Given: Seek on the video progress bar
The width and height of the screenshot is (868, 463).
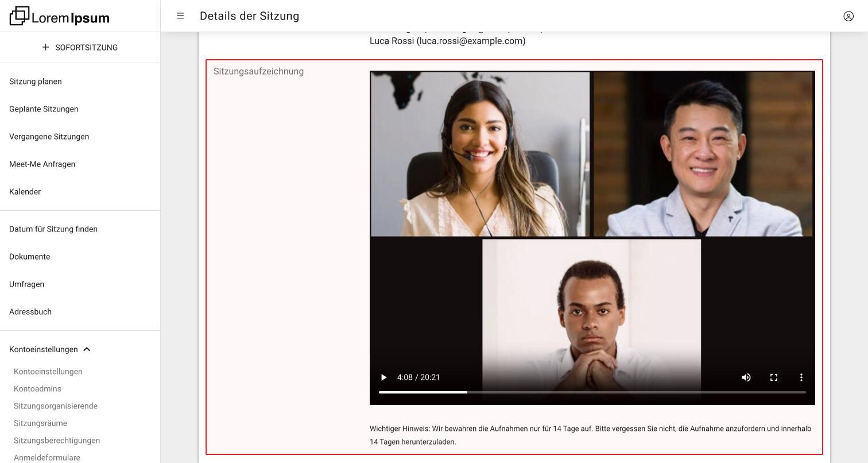Looking at the screenshot, I should pyautogui.click(x=592, y=392).
